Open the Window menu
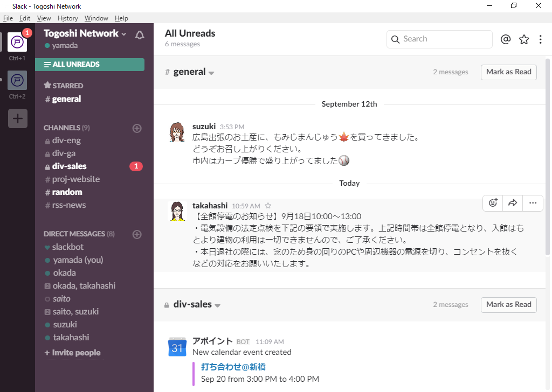Screen dimensions: 552x392 point(96,18)
